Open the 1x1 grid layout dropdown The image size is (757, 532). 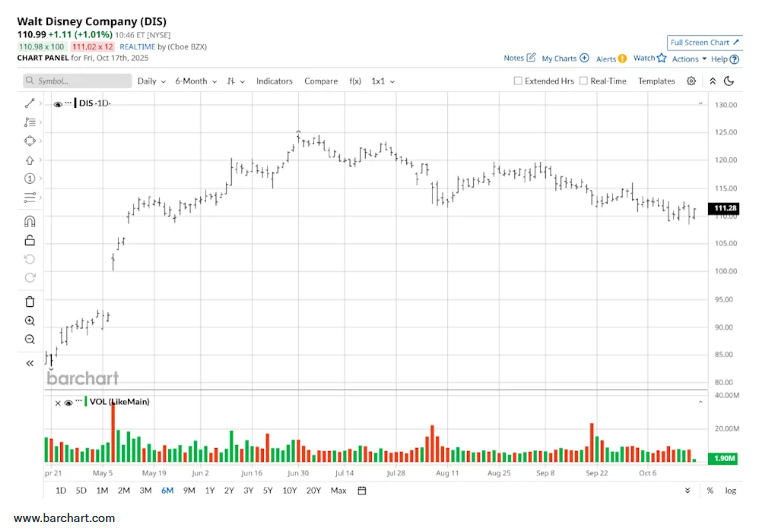pos(382,81)
